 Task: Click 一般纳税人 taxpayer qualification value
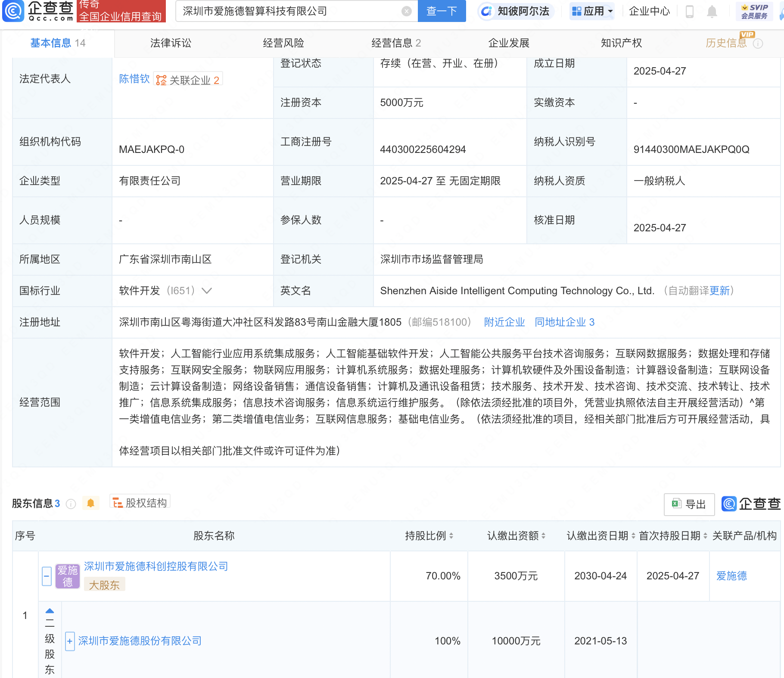659,181
